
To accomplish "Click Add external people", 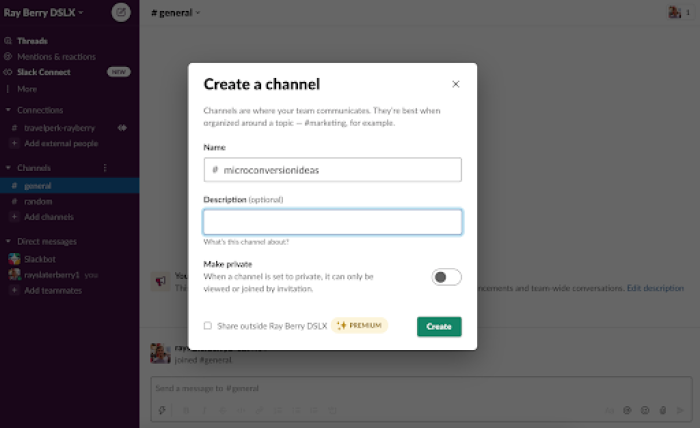I will pos(61,143).
